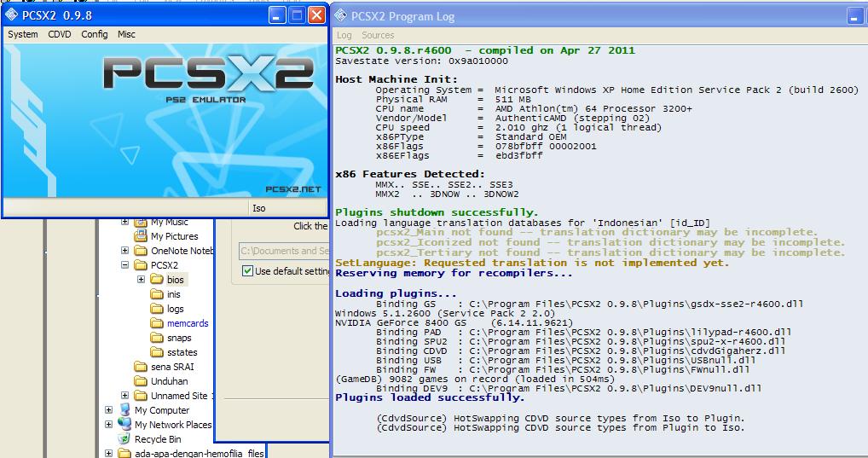Click the 'pcsx2_Main not found' log line
The height and width of the screenshot is (458, 868).
[597, 232]
